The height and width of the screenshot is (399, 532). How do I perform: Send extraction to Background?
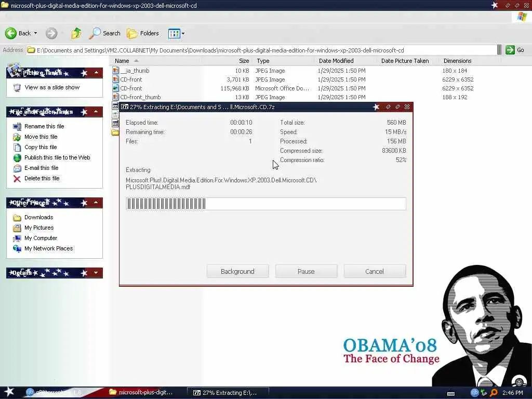237,271
